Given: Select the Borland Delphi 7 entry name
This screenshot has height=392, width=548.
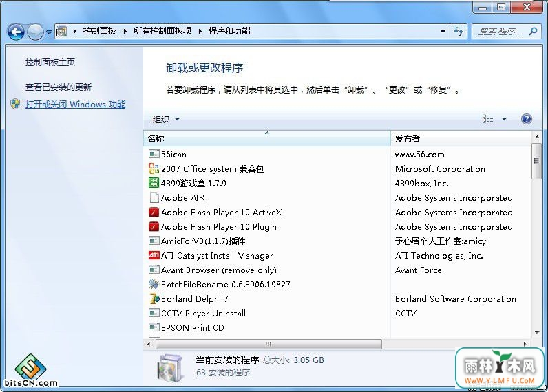Looking at the screenshot, I should [195, 298].
